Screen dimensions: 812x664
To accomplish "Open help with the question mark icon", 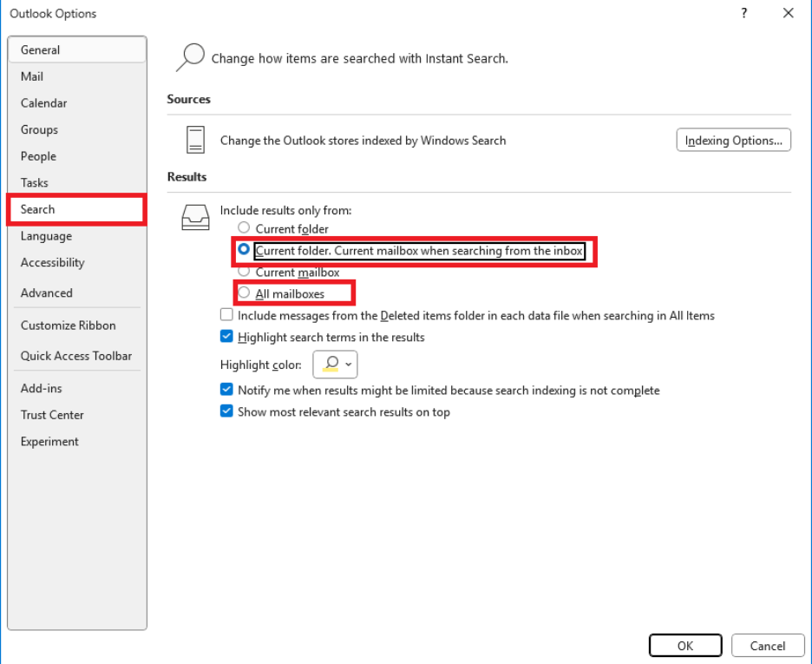I will (744, 13).
